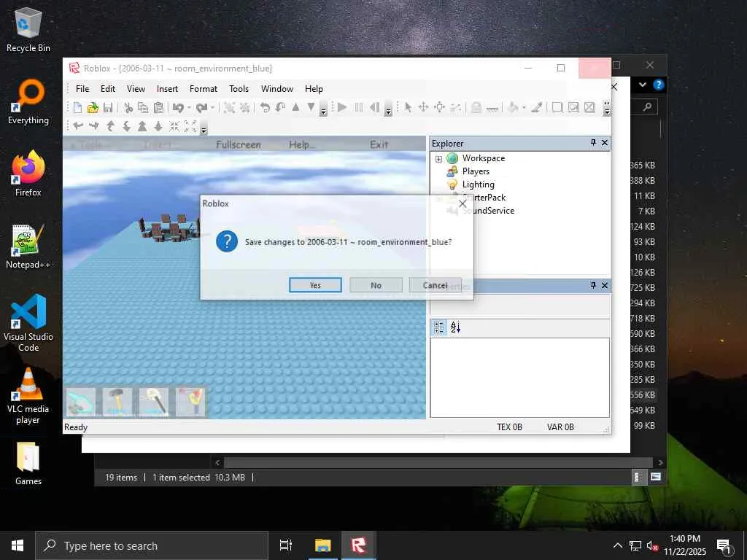Click the Copy icon in the toolbar
This screenshot has width=747, height=560.
click(143, 108)
